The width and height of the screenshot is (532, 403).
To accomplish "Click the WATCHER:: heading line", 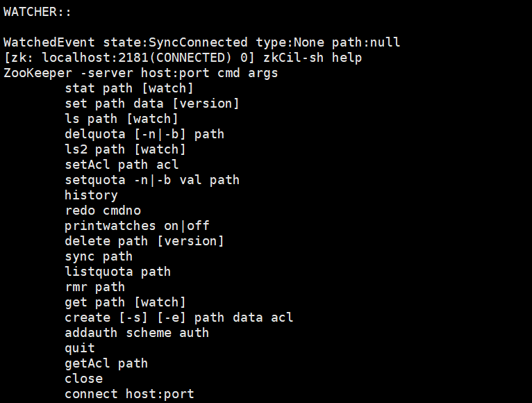I will pos(38,12).
